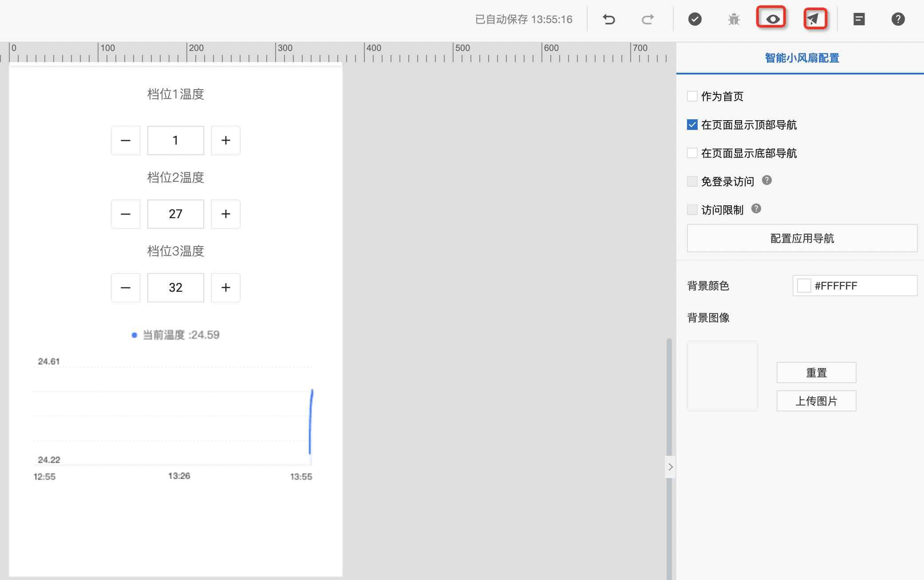Image resolution: width=924 pixels, height=580 pixels.
Task: Click help icon beside 免登录访问
Action: [766, 180]
